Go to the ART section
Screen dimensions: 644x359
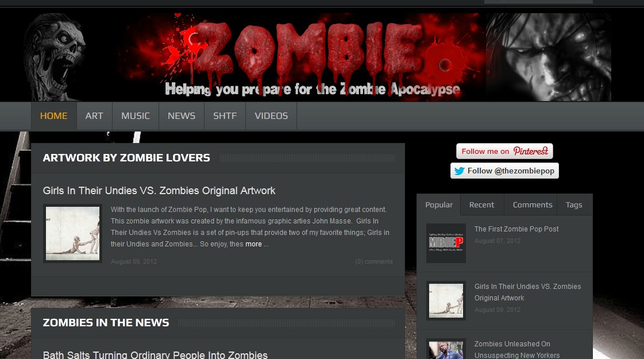[94, 116]
